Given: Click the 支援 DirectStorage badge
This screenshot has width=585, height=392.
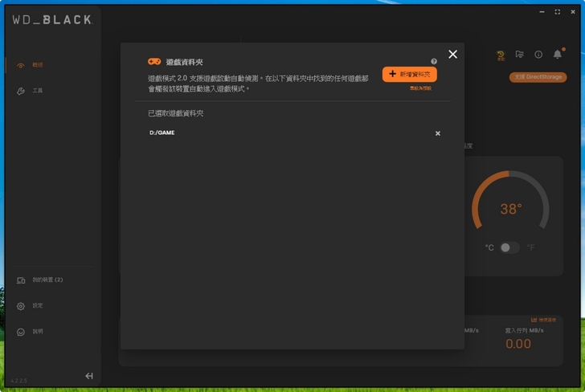Looking at the screenshot, I should [538, 77].
